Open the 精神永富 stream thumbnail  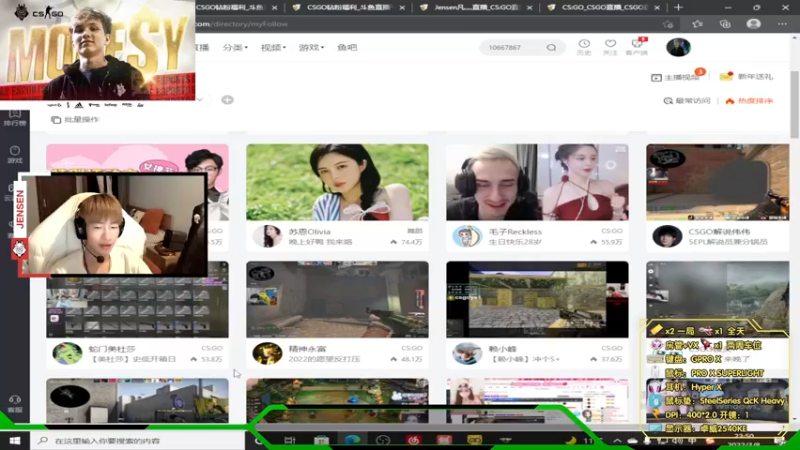tap(337, 299)
